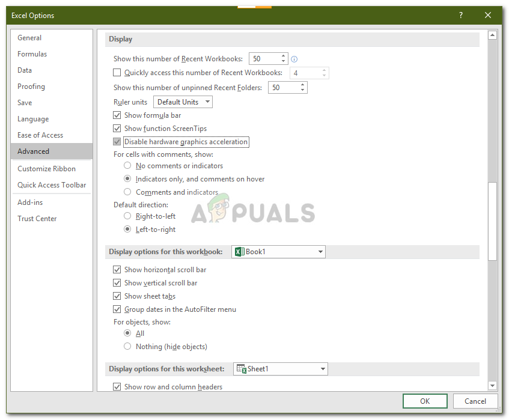Select Indicators only, comments on hover
The image size is (509, 420).
tap(127, 179)
